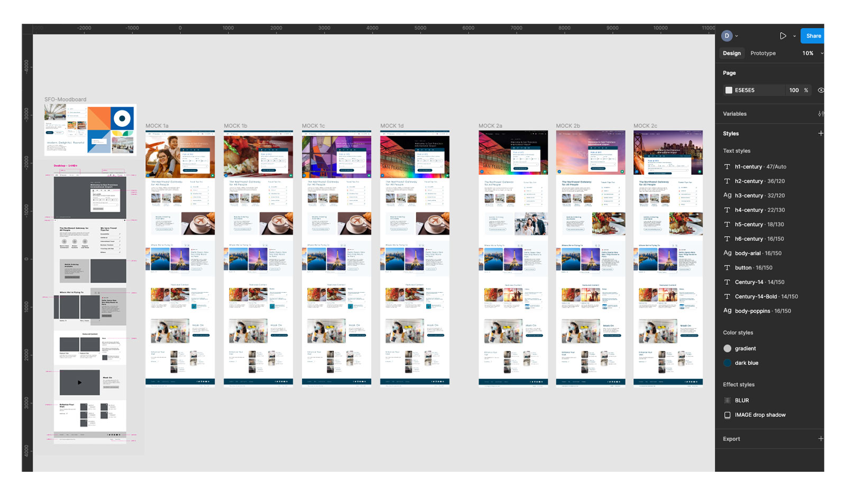Image resolution: width=846 pixels, height=504 pixels.
Task: Select the 'h1-century · 47/Auto' style name
Action: tap(760, 167)
